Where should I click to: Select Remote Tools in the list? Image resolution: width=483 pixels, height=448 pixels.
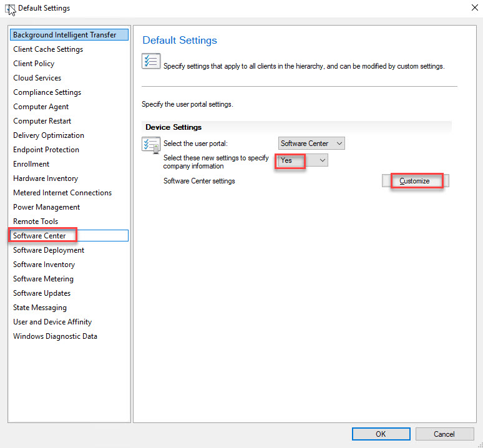coord(36,222)
